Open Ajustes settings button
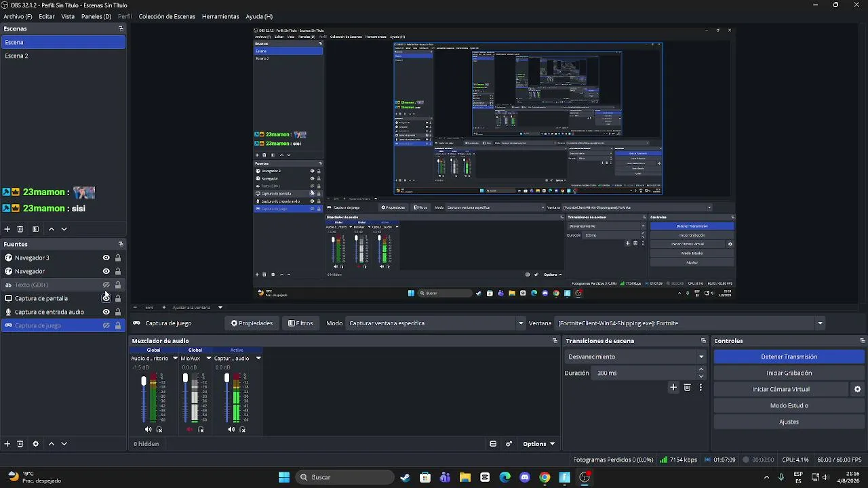The image size is (868, 488). tap(789, 422)
